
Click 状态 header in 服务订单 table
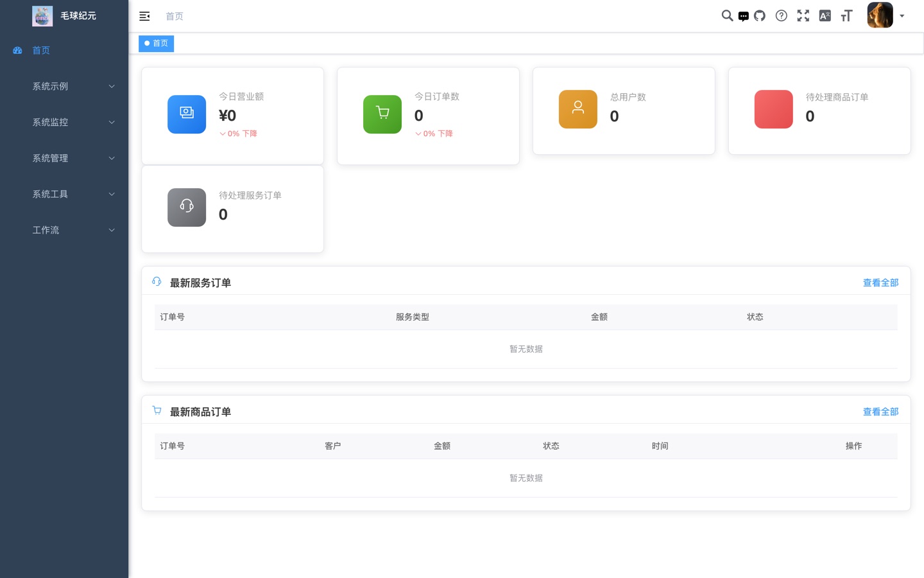[x=755, y=317]
